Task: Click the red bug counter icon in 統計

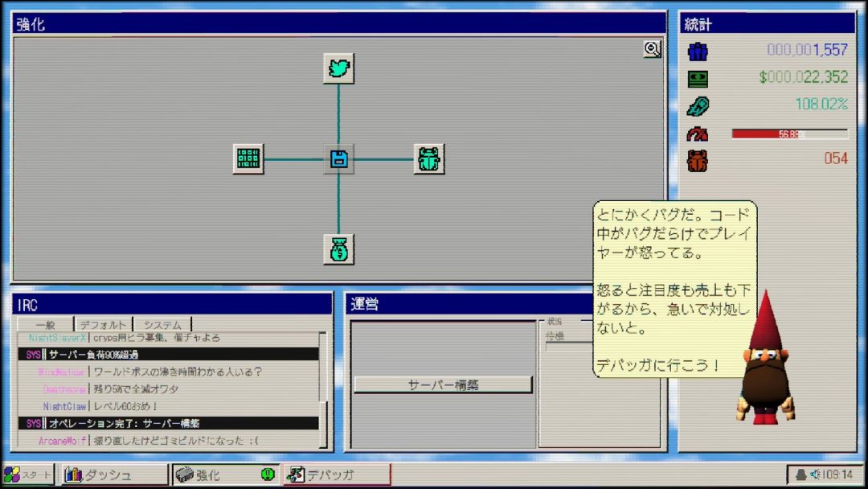Action: [698, 159]
